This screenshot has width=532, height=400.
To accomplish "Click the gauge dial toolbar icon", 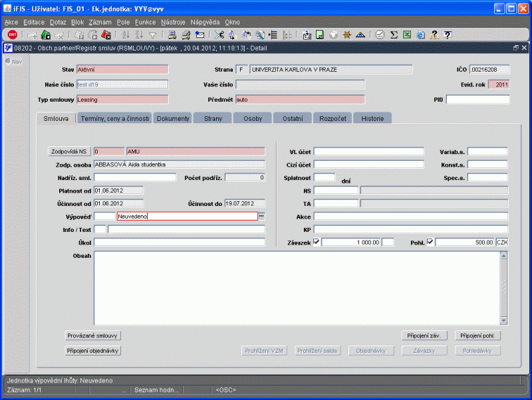I will (380, 35).
